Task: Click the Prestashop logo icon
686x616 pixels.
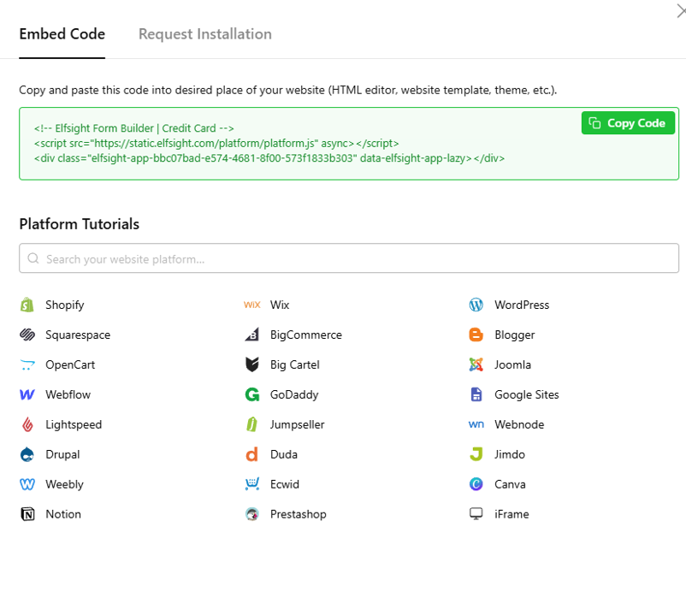Action: point(252,514)
